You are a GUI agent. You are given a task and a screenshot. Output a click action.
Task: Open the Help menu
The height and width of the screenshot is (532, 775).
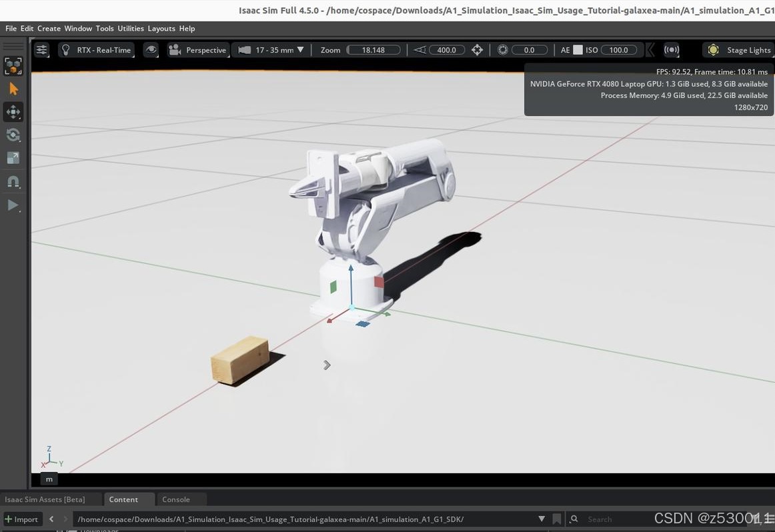pos(187,29)
